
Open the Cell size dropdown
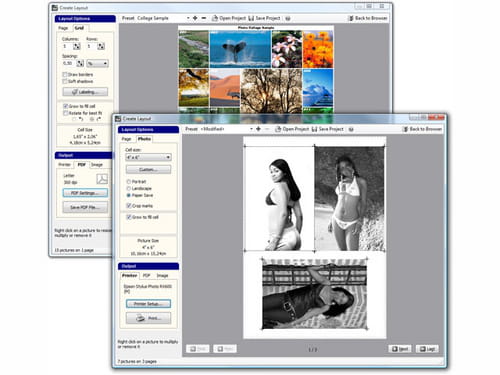pyautogui.click(x=148, y=157)
